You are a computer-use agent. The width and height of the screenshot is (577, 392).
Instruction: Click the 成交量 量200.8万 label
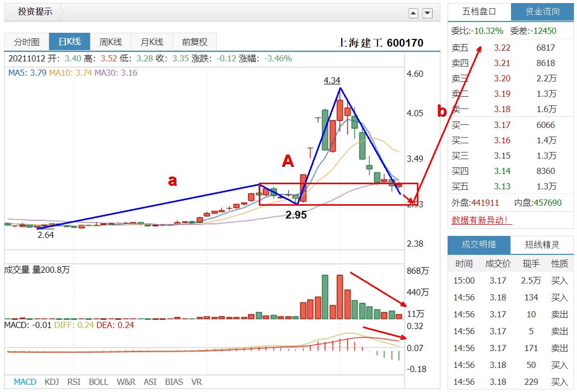(x=37, y=270)
